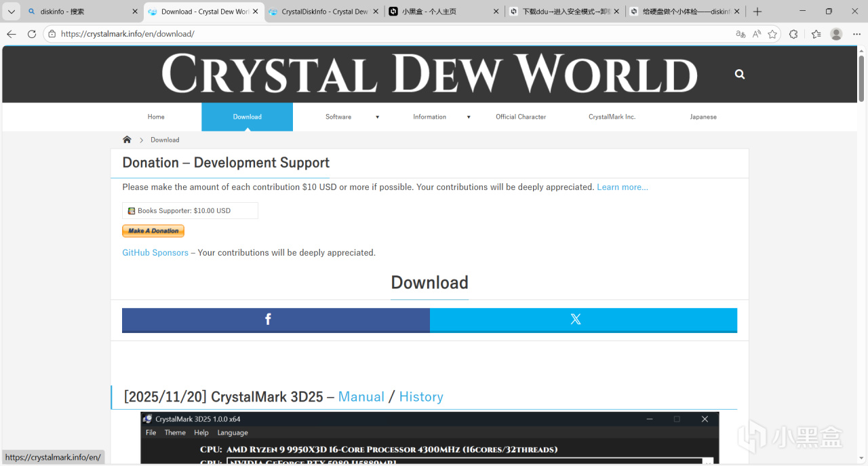Click the address bar URL

[127, 34]
